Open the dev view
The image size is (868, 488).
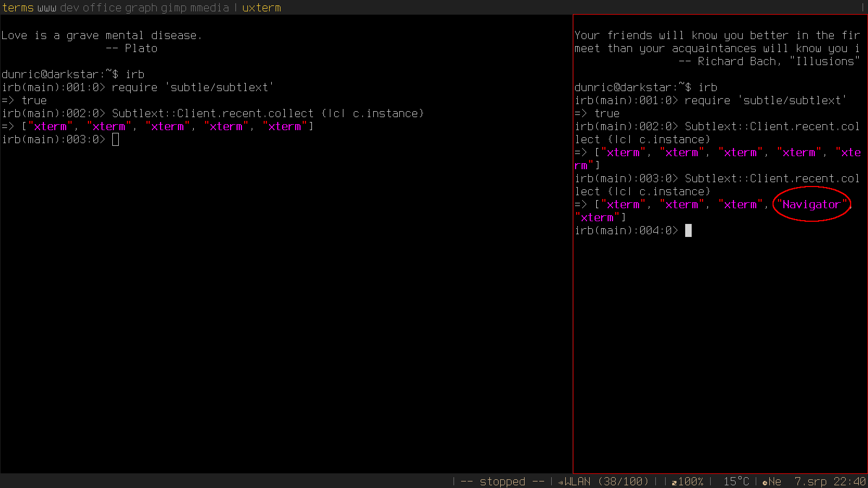coord(69,8)
